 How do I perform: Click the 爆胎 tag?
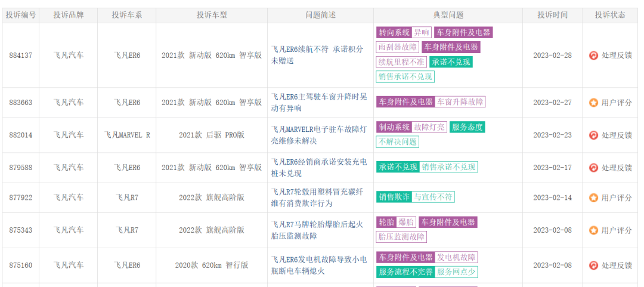tap(406, 223)
